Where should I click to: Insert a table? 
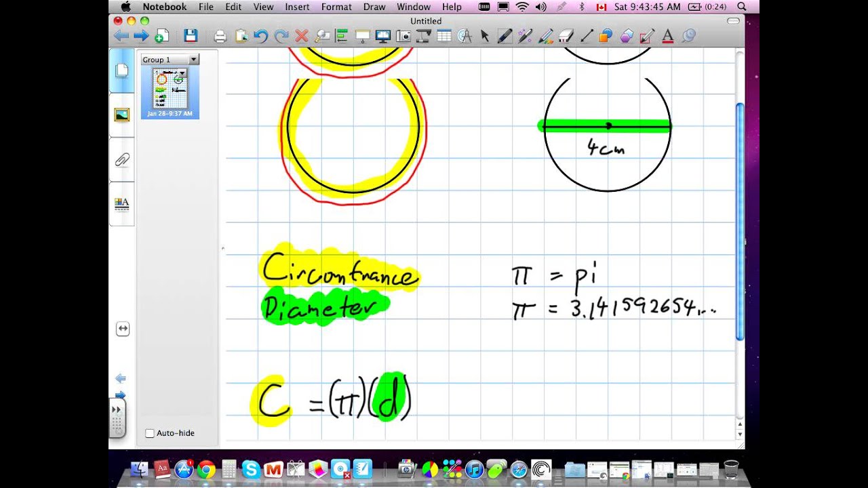click(x=444, y=36)
